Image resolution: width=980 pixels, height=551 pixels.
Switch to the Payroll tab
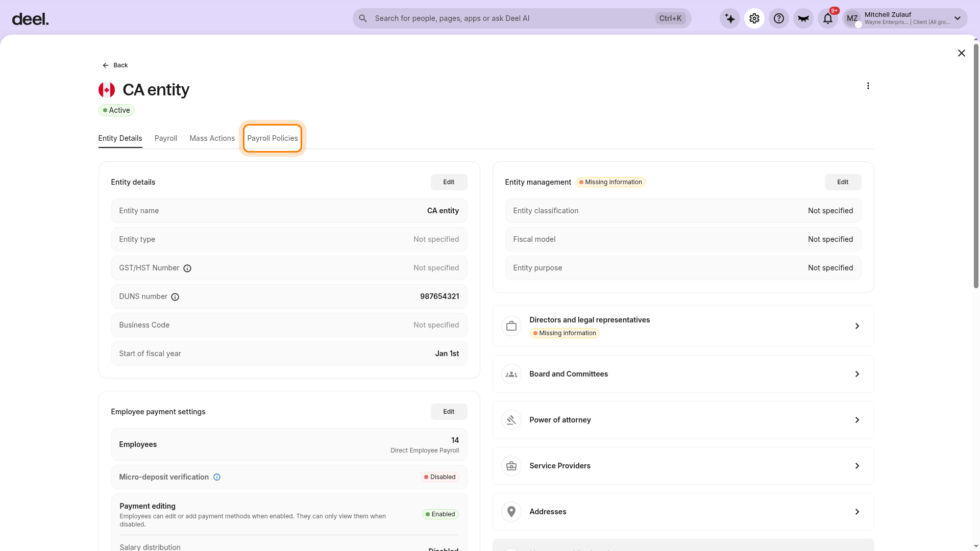[x=166, y=138]
